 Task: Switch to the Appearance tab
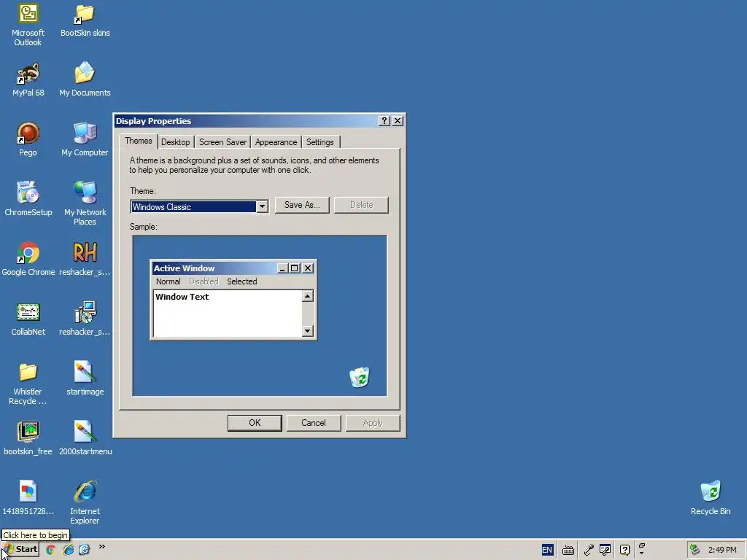[x=276, y=142]
